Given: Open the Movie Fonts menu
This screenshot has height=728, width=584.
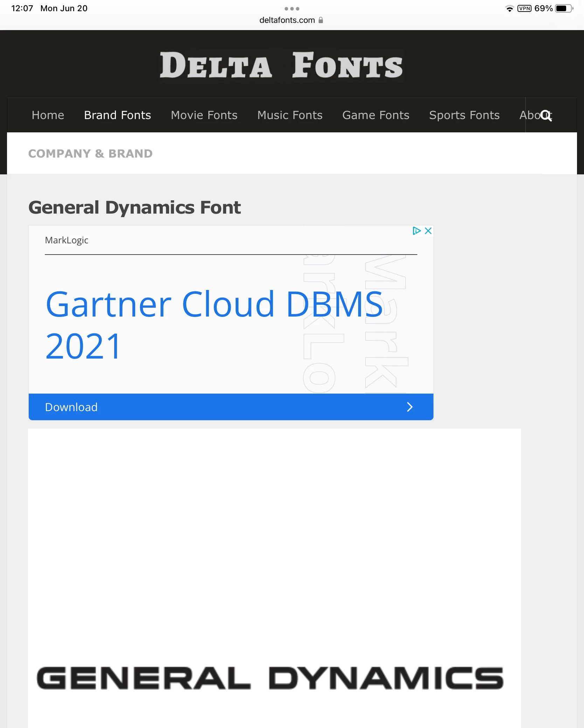Looking at the screenshot, I should 204,115.
